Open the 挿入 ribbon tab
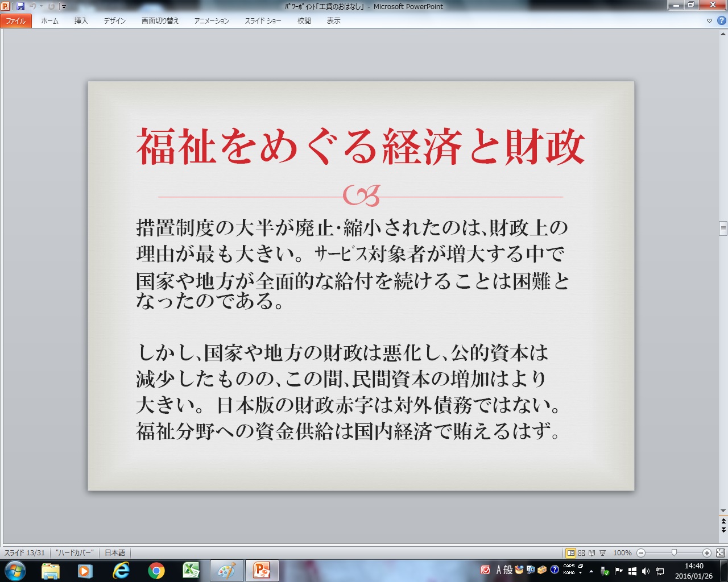 81,20
